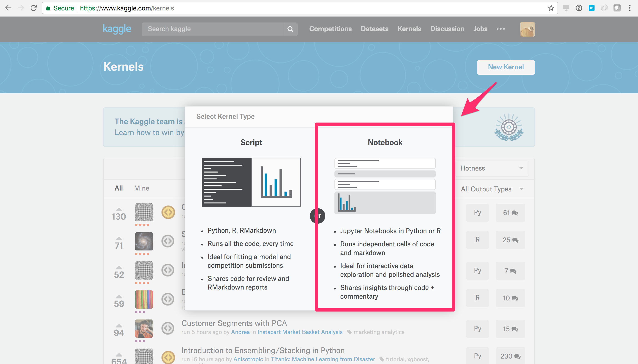Open Chrome's three-dot menu

(630, 8)
